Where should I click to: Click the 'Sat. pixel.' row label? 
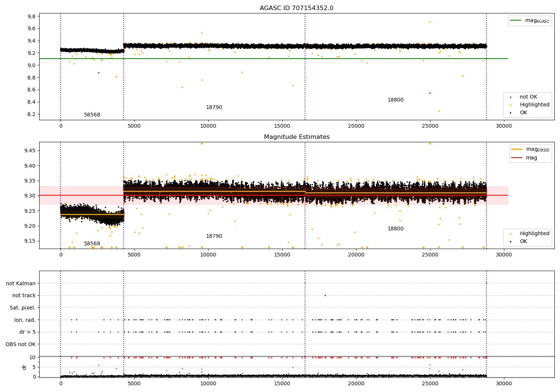(x=23, y=308)
